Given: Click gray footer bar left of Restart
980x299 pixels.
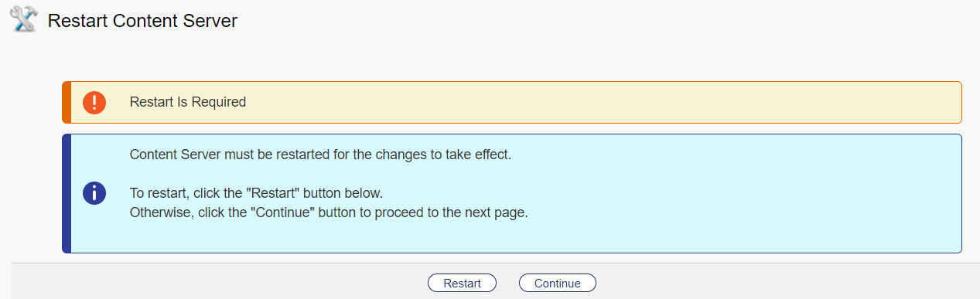Looking at the screenshot, I should tap(217, 284).
